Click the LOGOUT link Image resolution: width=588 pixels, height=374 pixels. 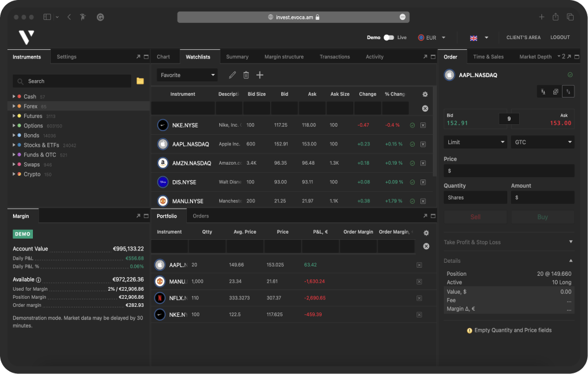coord(559,38)
